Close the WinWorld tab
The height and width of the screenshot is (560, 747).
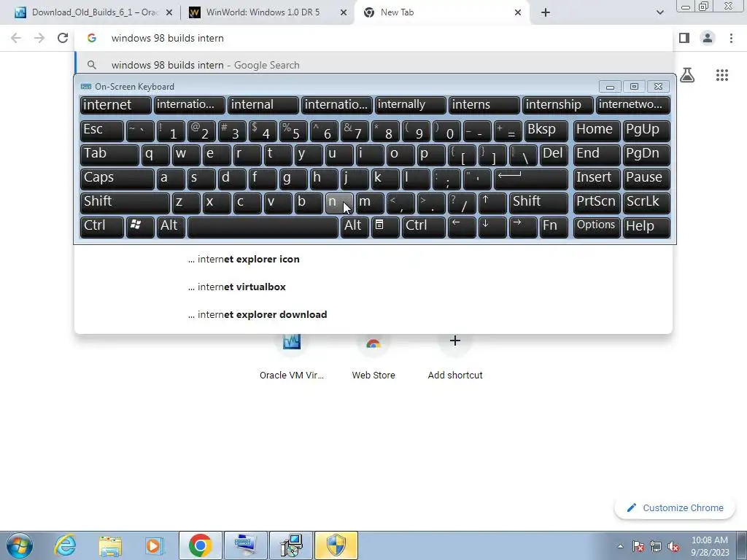pos(344,12)
